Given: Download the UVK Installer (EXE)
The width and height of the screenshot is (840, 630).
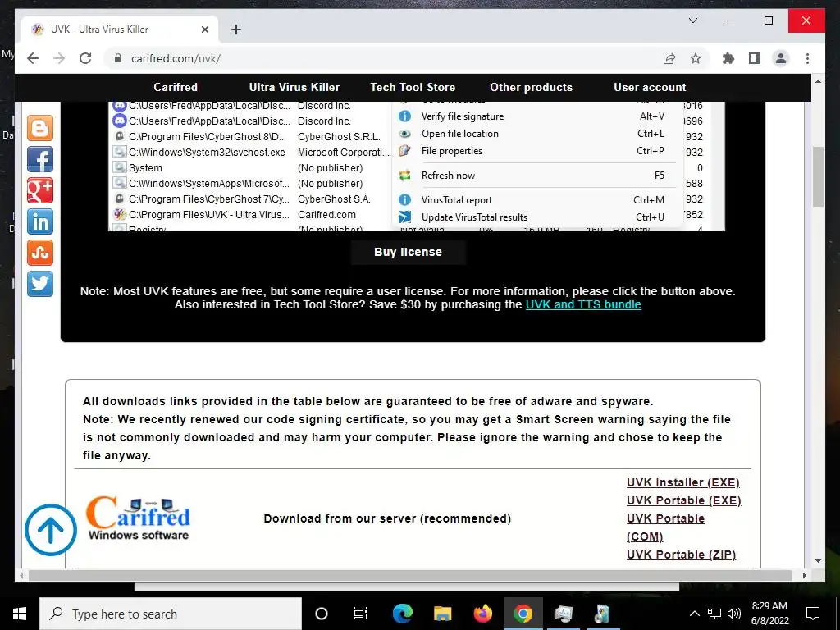Looking at the screenshot, I should tap(683, 482).
